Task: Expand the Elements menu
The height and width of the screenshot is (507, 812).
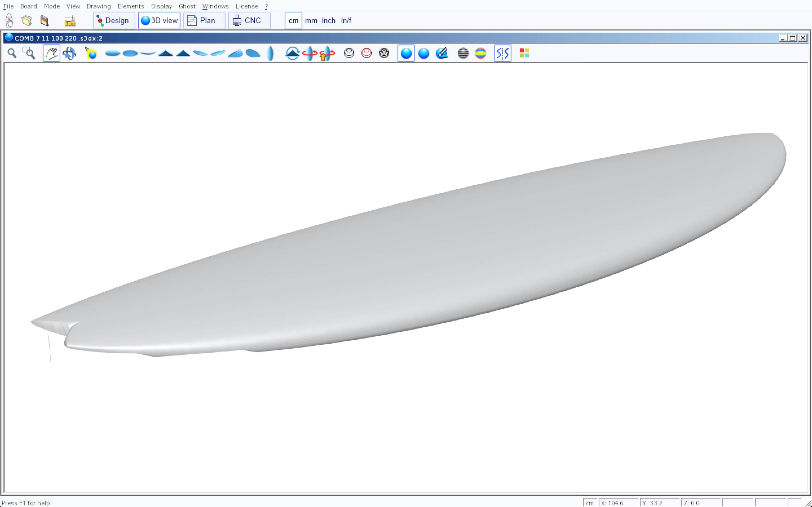Action: pyautogui.click(x=131, y=6)
